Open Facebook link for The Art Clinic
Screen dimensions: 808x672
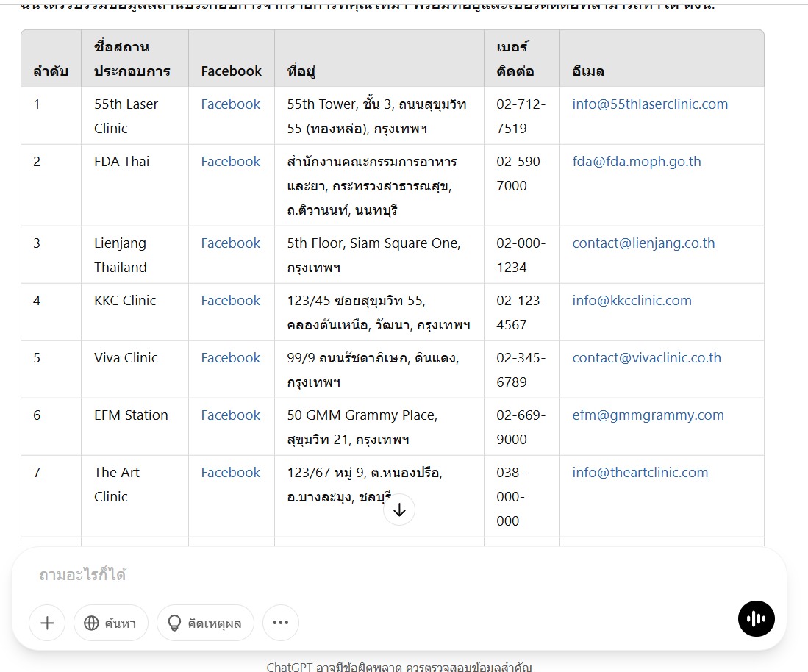tap(231, 473)
